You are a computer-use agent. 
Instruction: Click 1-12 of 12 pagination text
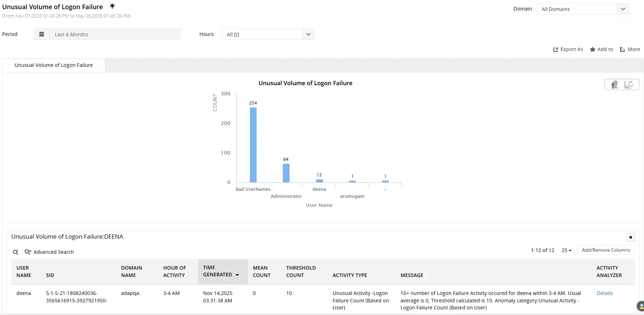pyautogui.click(x=542, y=250)
